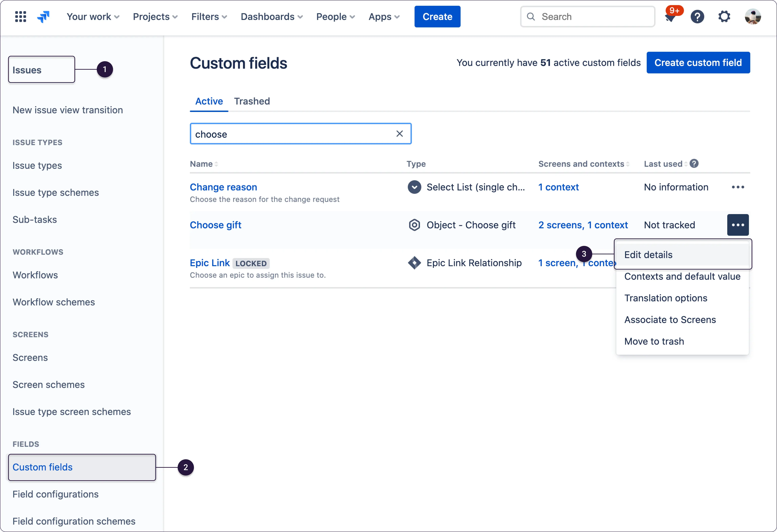
Task: Open the settings gear icon
Action: pos(724,17)
